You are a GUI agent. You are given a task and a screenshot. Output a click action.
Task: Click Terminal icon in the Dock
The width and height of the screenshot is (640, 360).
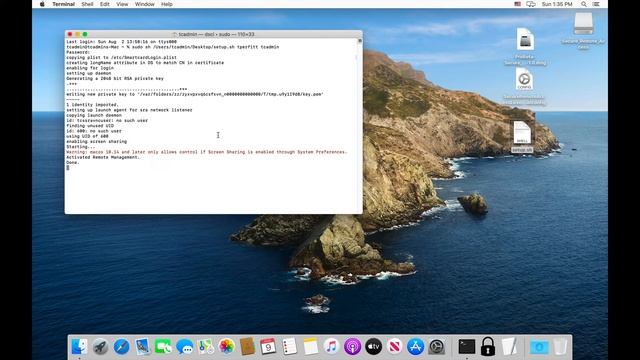467,347
